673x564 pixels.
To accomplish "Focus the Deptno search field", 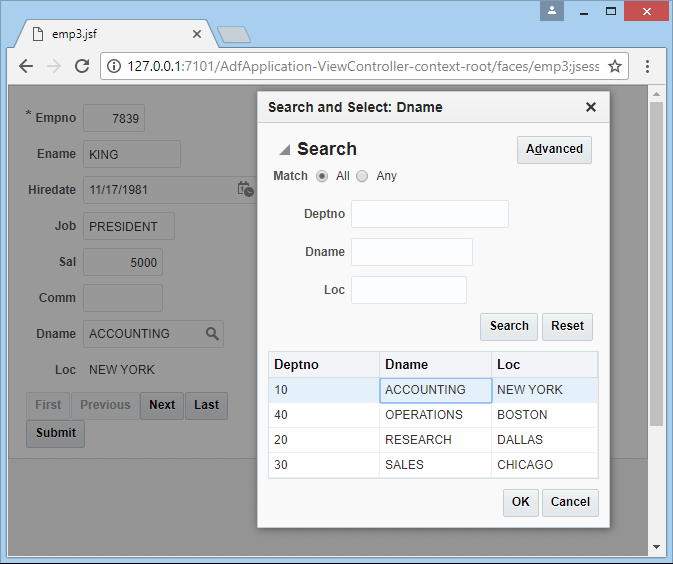I will tap(430, 214).
